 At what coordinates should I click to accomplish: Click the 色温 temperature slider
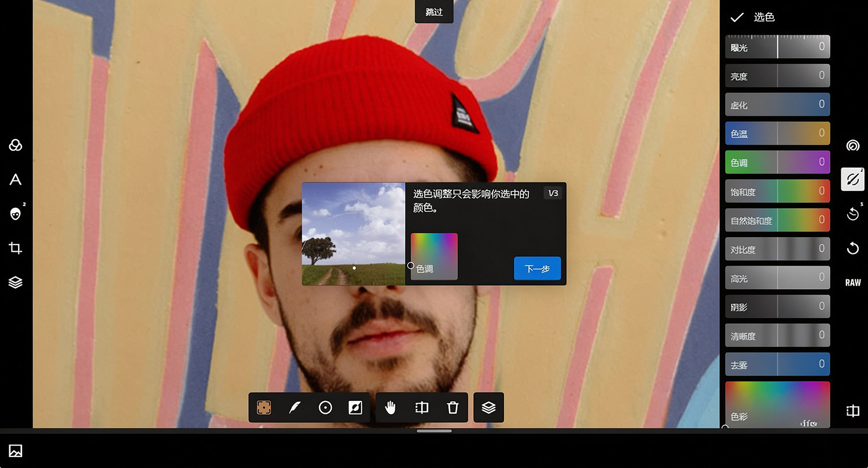(778, 134)
